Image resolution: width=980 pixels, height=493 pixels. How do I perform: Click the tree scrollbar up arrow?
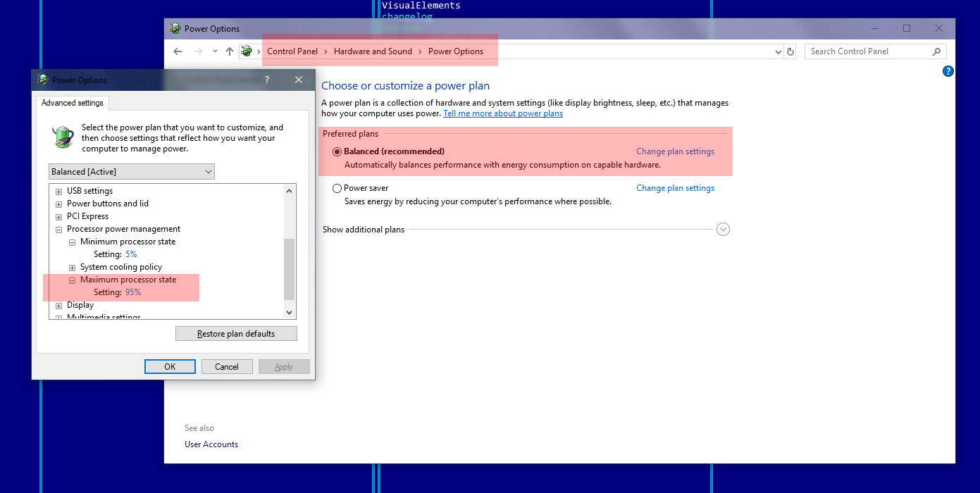pyautogui.click(x=289, y=191)
